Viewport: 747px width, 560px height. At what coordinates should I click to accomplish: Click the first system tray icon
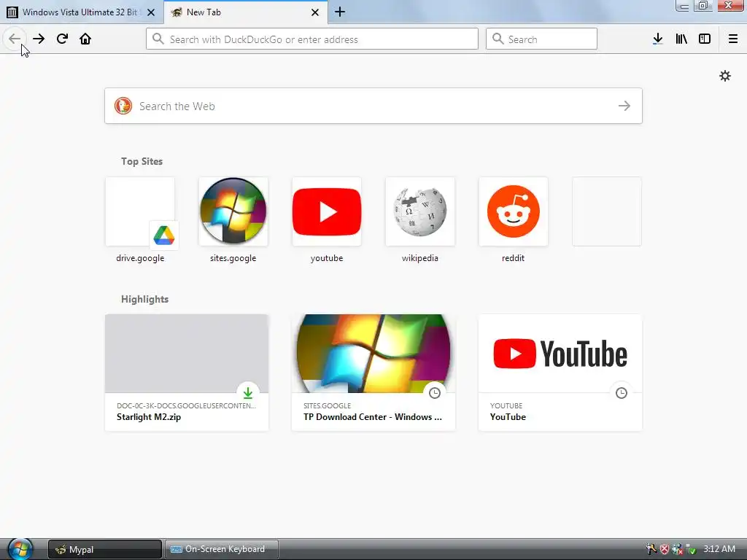click(651, 549)
